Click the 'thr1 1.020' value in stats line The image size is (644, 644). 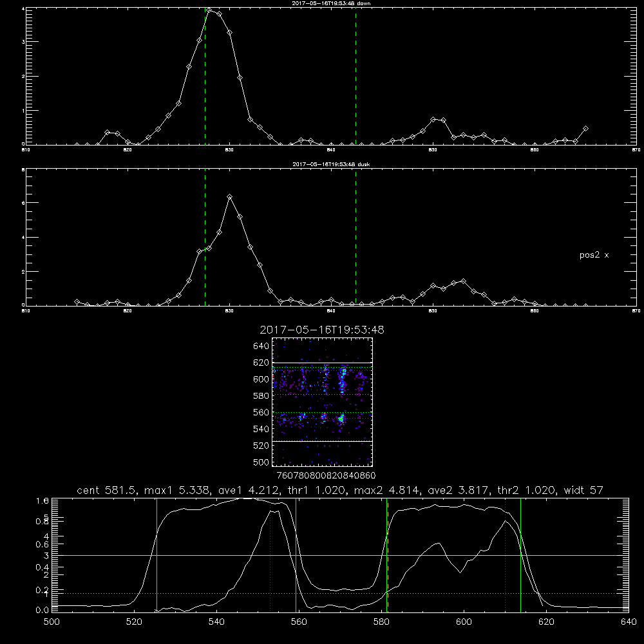(316, 490)
